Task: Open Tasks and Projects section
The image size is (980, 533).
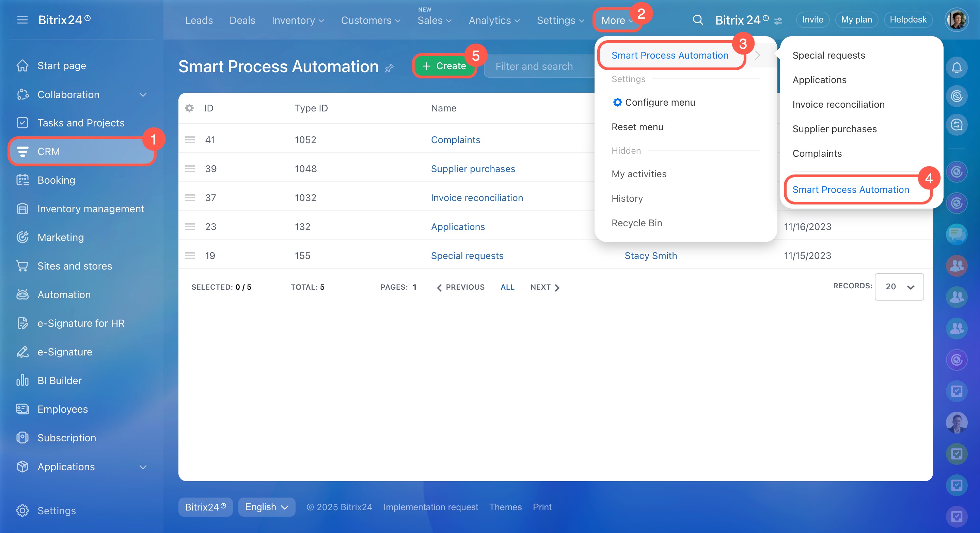Action: pos(82,123)
